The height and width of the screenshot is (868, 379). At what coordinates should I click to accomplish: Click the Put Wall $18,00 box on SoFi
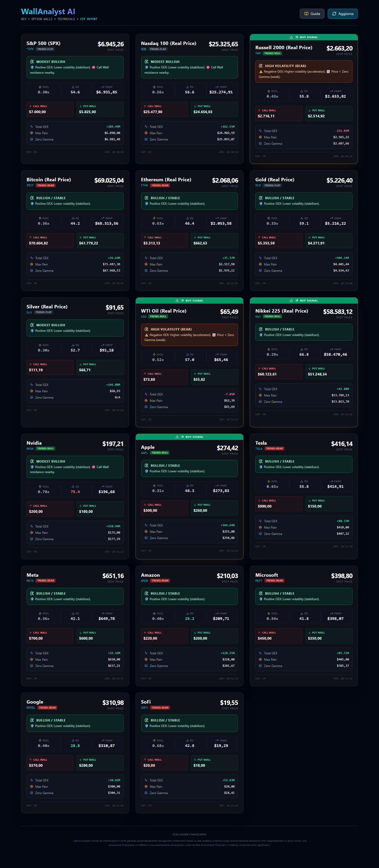pyautogui.click(x=214, y=763)
